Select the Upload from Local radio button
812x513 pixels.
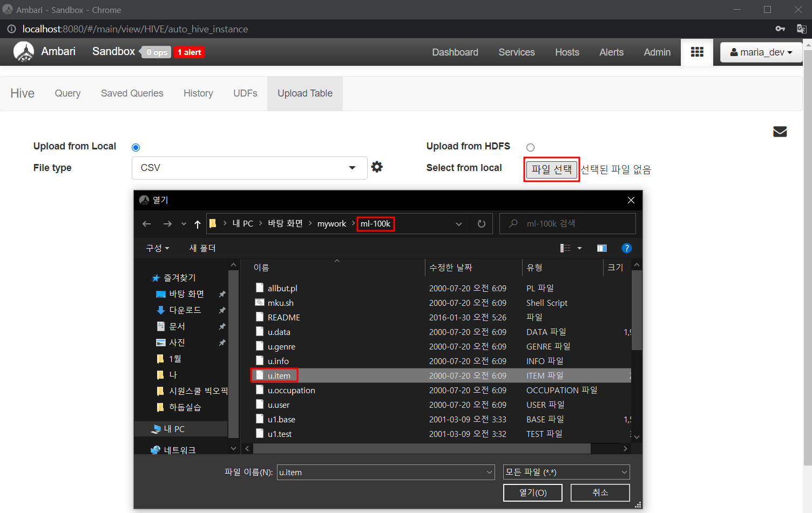click(136, 147)
